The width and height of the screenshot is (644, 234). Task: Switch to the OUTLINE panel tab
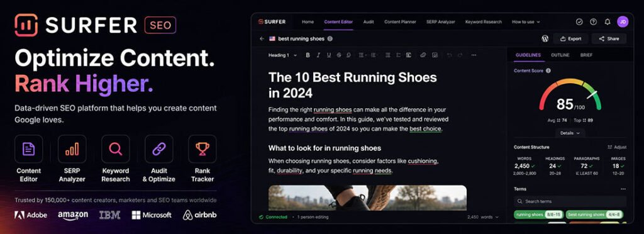coord(560,55)
